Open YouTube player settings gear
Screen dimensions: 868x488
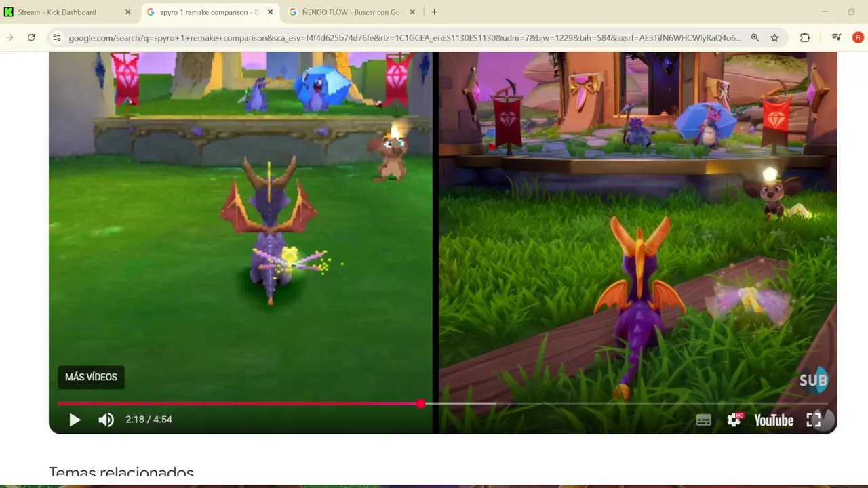pyautogui.click(x=734, y=420)
